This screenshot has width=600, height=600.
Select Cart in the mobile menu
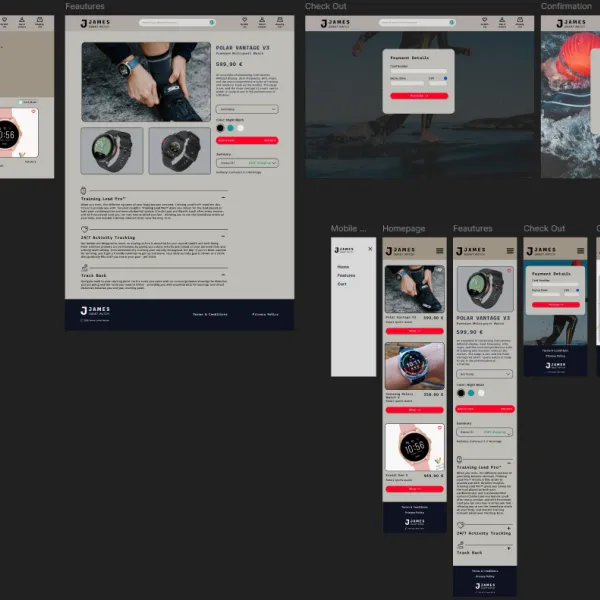(342, 284)
